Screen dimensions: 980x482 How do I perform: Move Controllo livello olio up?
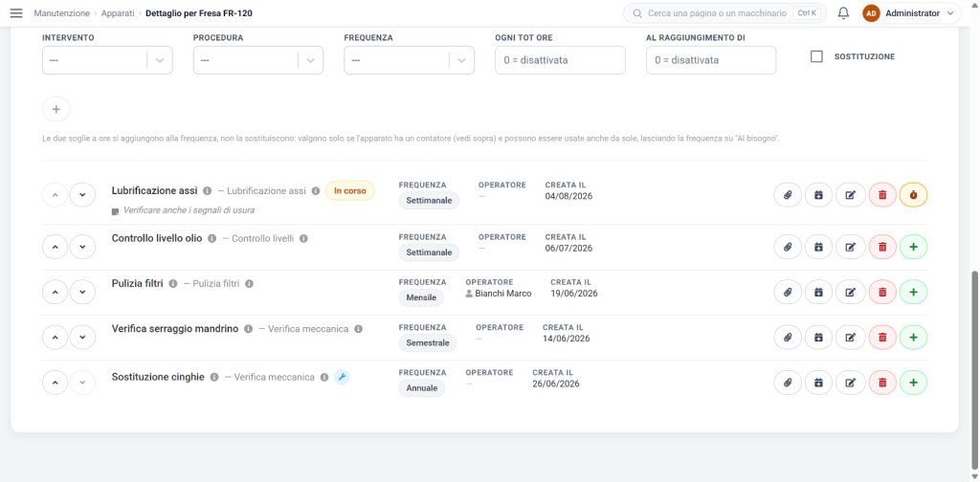[x=55, y=248]
